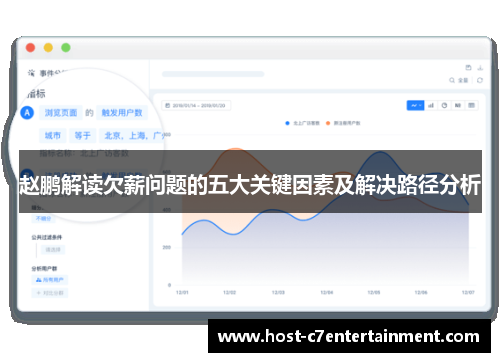Open the date range picker
This screenshot has width=500, height=362.
(196, 105)
